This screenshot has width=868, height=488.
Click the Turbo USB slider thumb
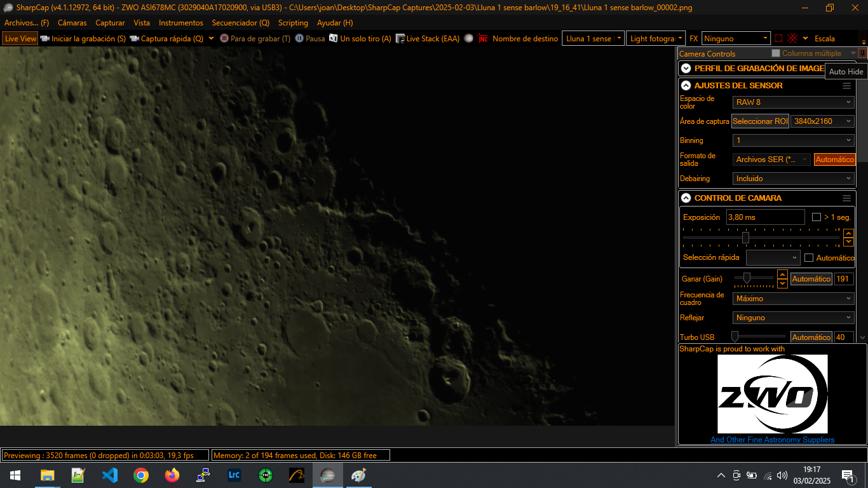pos(735,336)
